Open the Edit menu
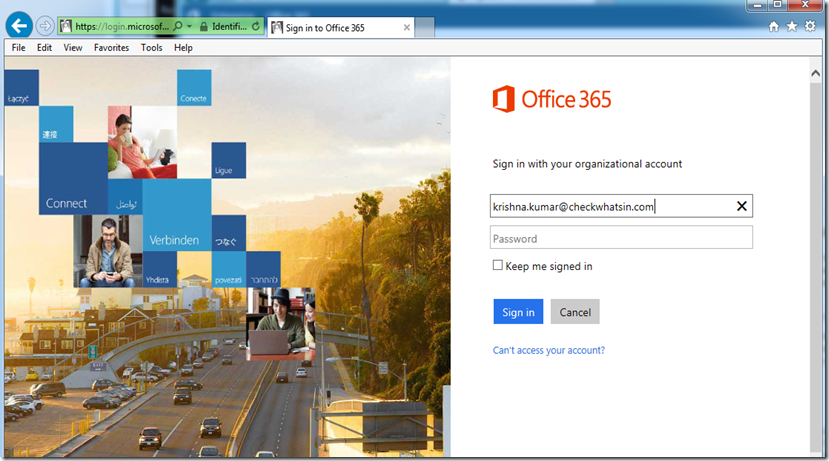The width and height of the screenshot is (829, 461). 44,48
